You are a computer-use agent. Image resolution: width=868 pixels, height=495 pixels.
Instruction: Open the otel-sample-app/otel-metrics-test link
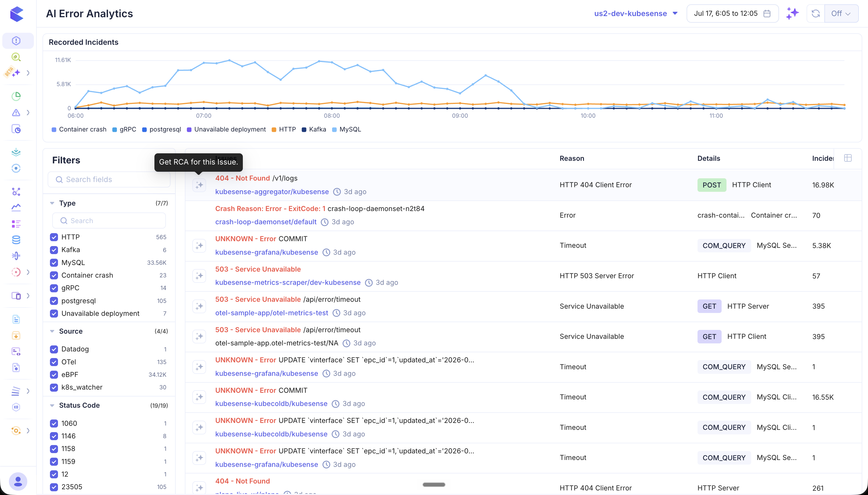pos(272,313)
